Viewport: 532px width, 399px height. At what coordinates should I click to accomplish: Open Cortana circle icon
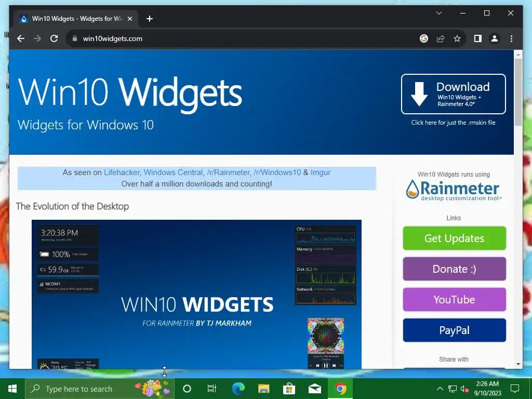click(187, 389)
